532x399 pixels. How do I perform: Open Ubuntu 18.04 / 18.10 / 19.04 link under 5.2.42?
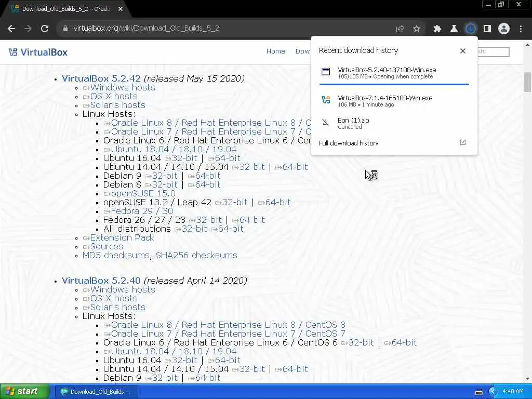tap(170, 149)
